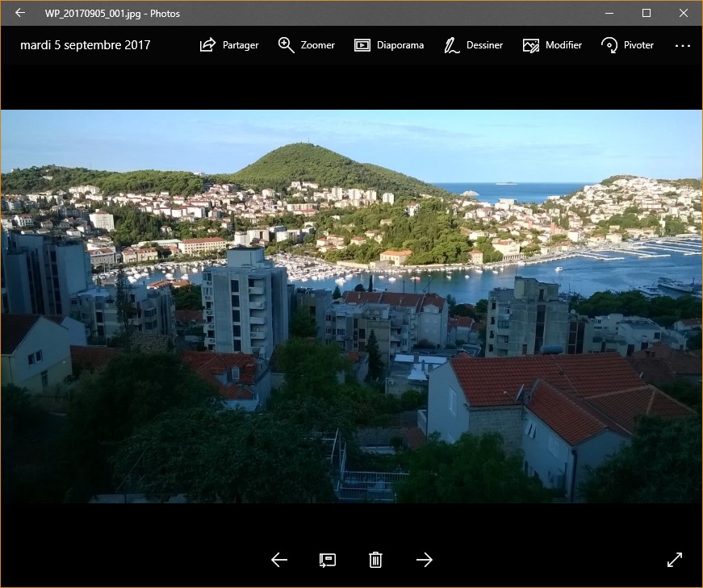703x588 pixels.
Task: Close the Photos app window
Action: [x=684, y=13]
